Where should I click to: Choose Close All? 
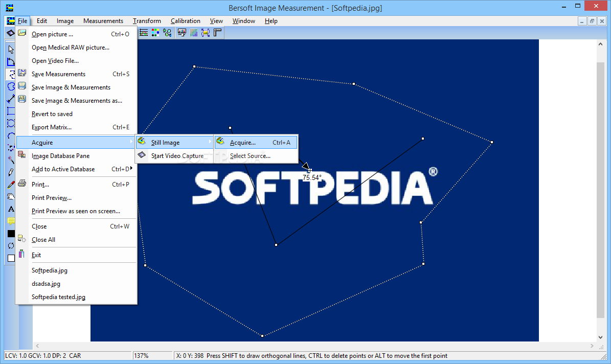[76, 239]
